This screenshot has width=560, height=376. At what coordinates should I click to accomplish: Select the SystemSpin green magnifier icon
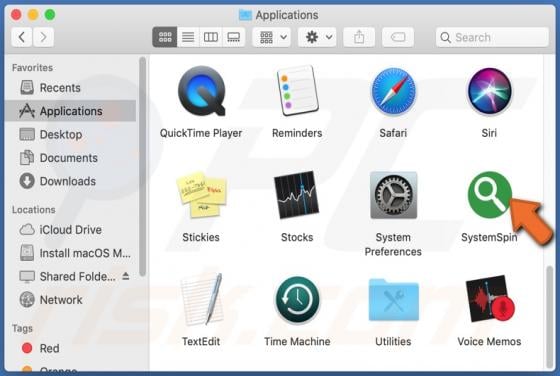(489, 194)
